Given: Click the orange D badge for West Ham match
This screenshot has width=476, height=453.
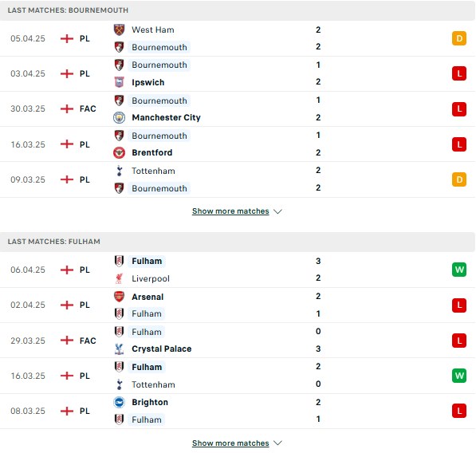Looking at the screenshot, I should [x=459, y=38].
